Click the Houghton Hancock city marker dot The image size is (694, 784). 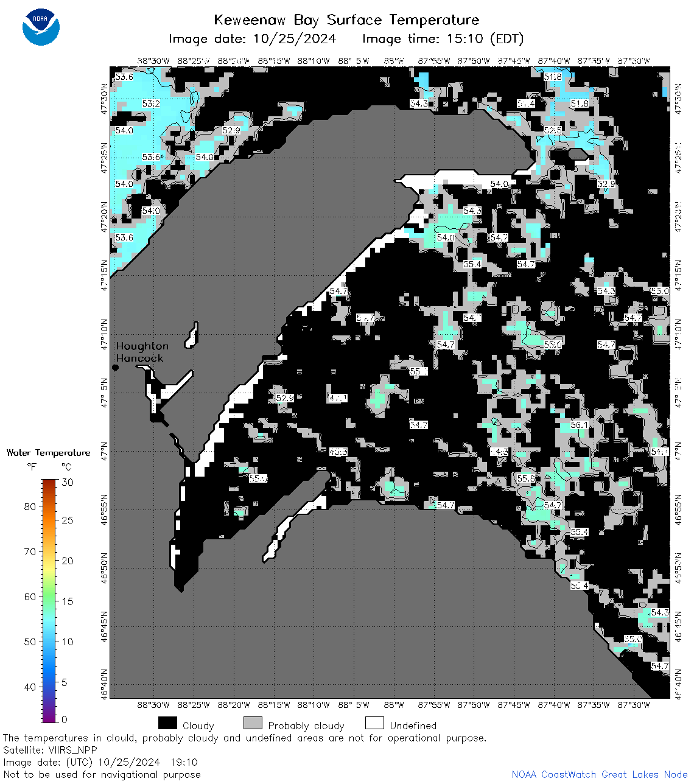click(x=115, y=367)
